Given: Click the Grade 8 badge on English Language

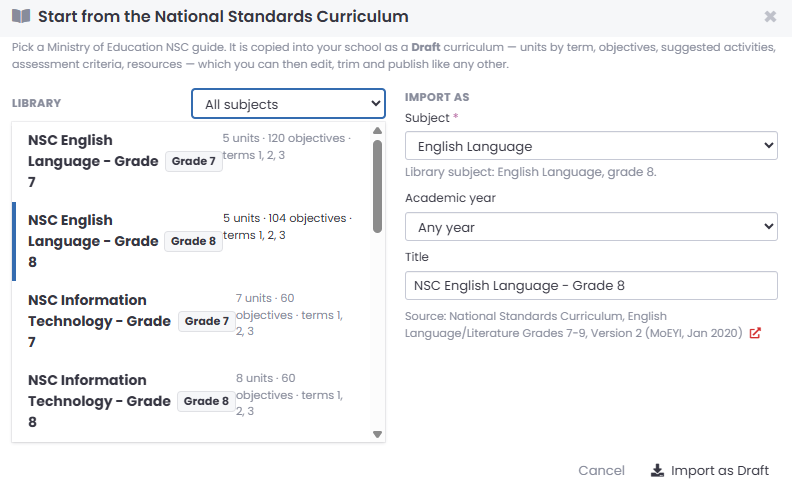Looking at the screenshot, I should (193, 241).
